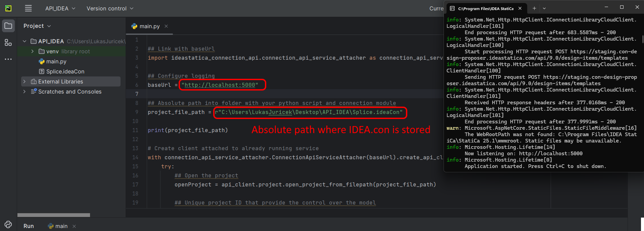Image resolution: width=644 pixels, height=231 pixels.
Task: Close the main run tab
Action: (x=74, y=226)
